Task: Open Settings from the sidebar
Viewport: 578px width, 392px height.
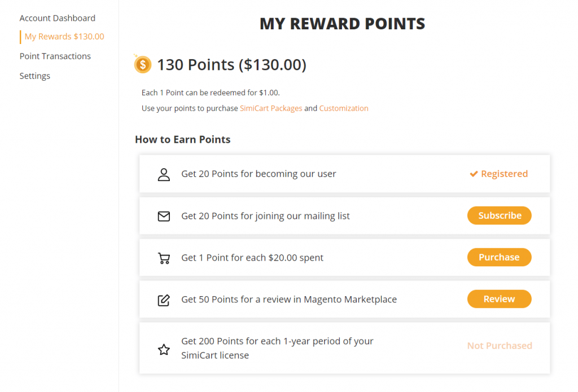Action: pyautogui.click(x=35, y=76)
